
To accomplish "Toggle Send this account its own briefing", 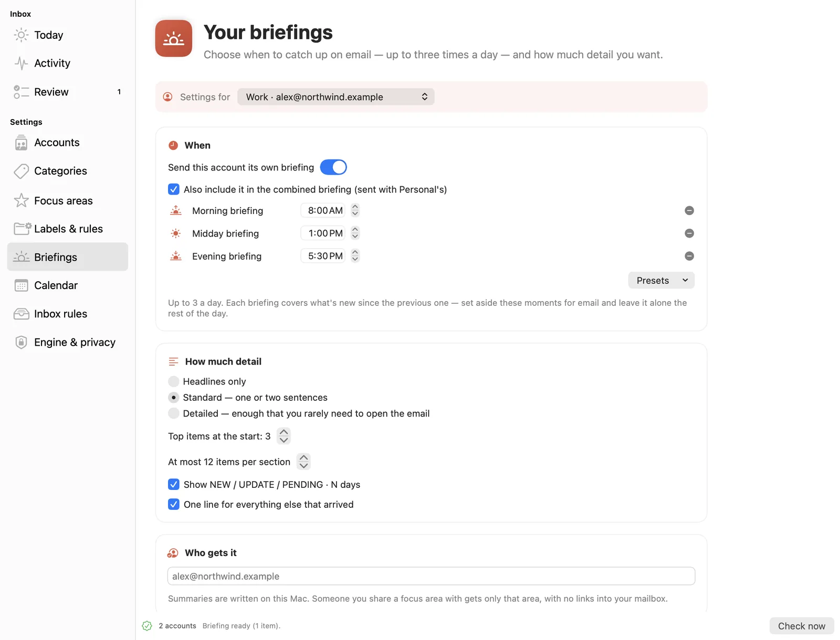I will (x=333, y=167).
